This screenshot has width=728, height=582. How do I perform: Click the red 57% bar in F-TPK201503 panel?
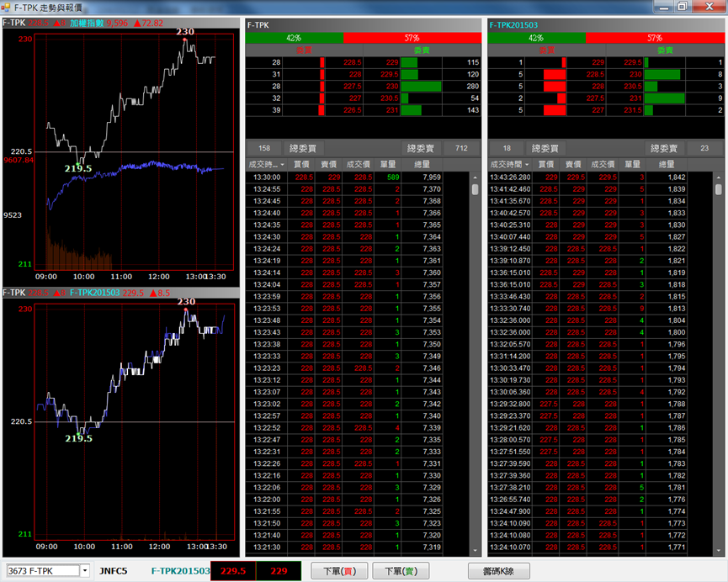coord(654,38)
